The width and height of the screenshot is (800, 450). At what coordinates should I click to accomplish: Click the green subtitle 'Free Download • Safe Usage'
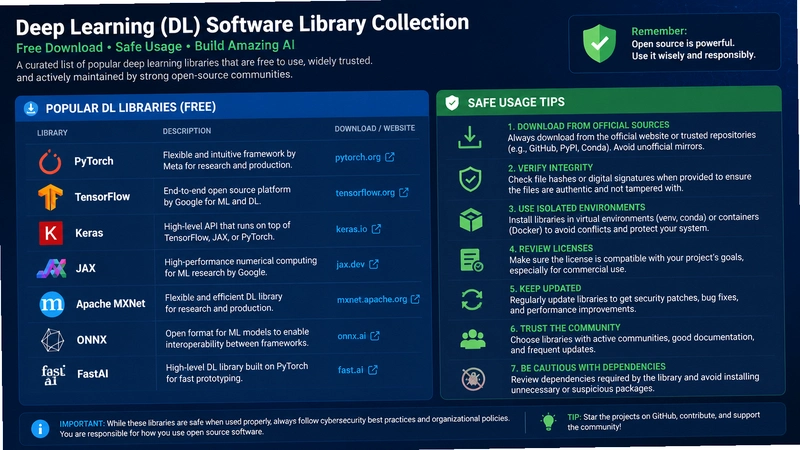click(99, 47)
